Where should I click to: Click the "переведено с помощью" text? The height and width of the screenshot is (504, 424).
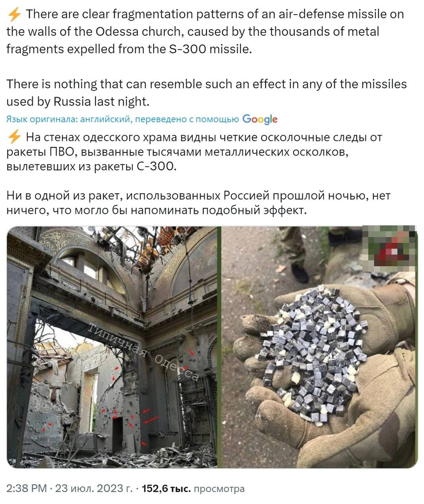[x=187, y=120]
